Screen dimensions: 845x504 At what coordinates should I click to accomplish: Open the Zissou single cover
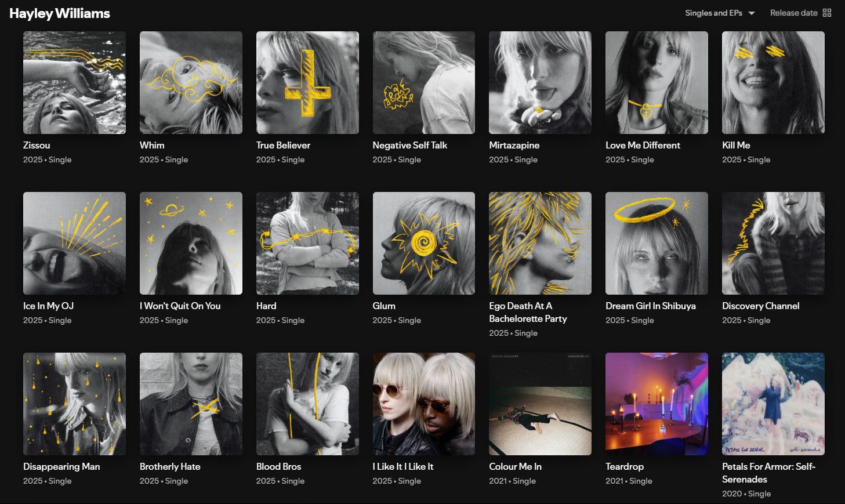pos(74,82)
